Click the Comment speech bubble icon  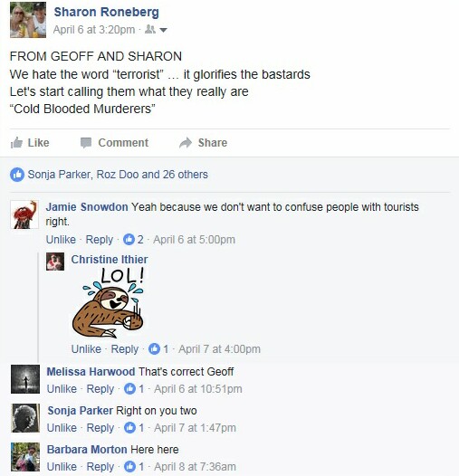coord(86,143)
